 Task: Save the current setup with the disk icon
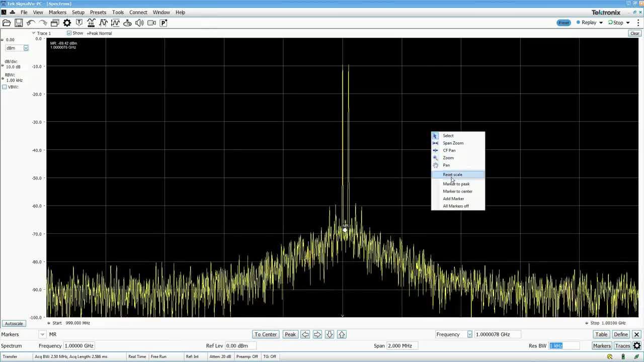(19, 23)
